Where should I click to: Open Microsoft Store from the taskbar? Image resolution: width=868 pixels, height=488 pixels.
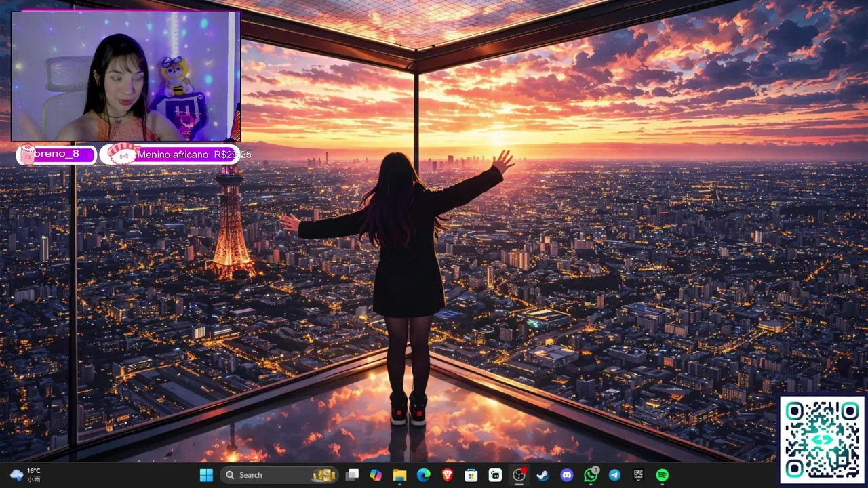[x=471, y=475]
